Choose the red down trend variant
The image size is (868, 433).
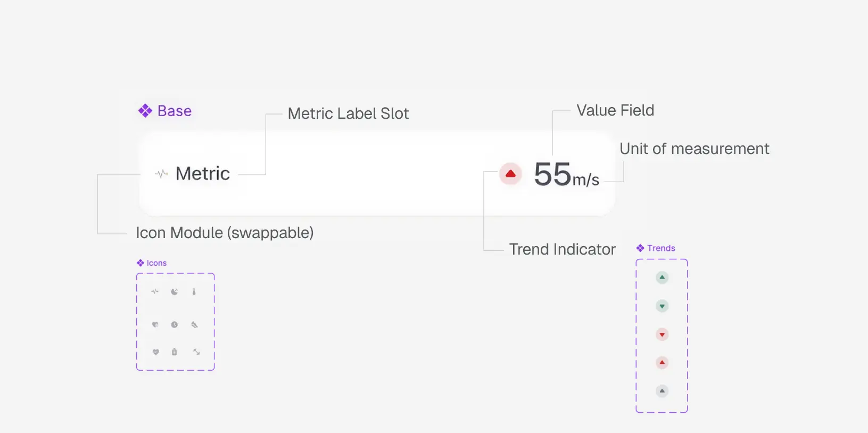tap(662, 334)
